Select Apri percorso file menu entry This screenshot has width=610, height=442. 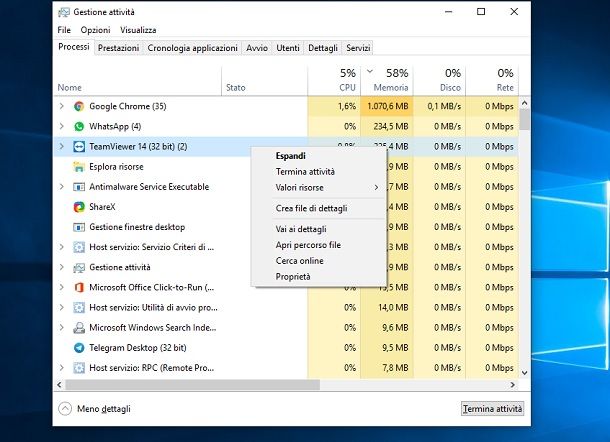point(319,245)
